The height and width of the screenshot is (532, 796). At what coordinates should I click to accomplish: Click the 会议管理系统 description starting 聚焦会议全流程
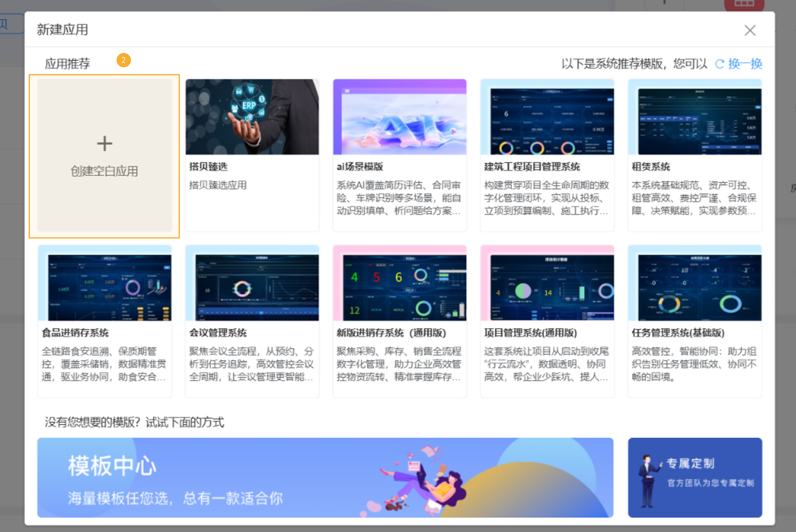pyautogui.click(x=252, y=364)
